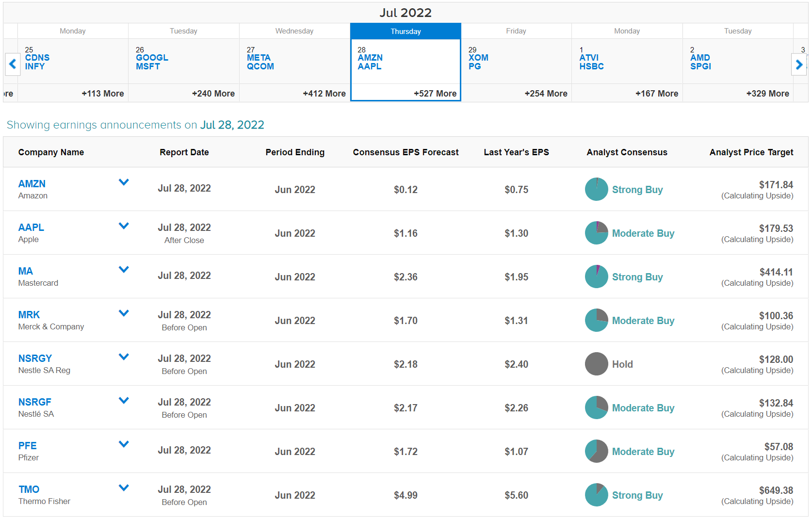Screen dimensions: 812x521
Task: Open SPGI in the calendar
Action: [701, 66]
